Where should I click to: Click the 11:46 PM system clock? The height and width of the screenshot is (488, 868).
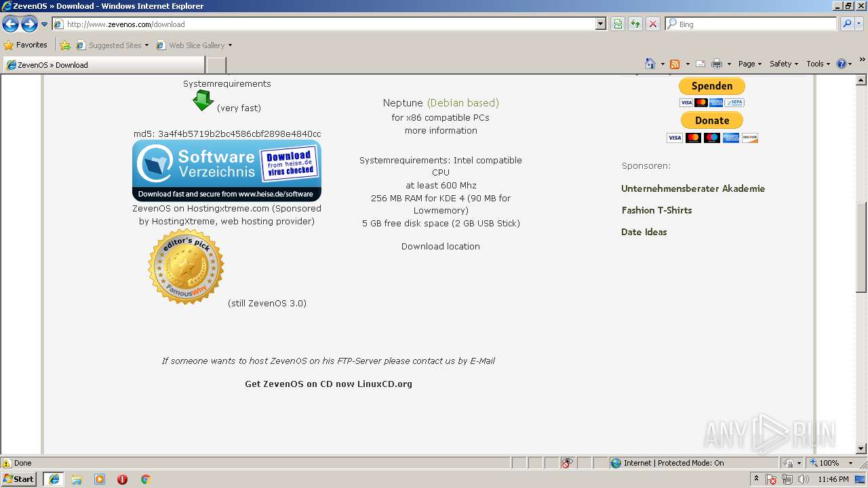click(833, 480)
